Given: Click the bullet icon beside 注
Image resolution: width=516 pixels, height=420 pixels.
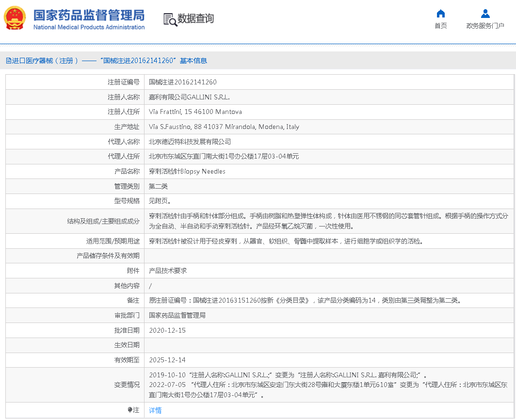Looking at the screenshot, I should 130,410.
